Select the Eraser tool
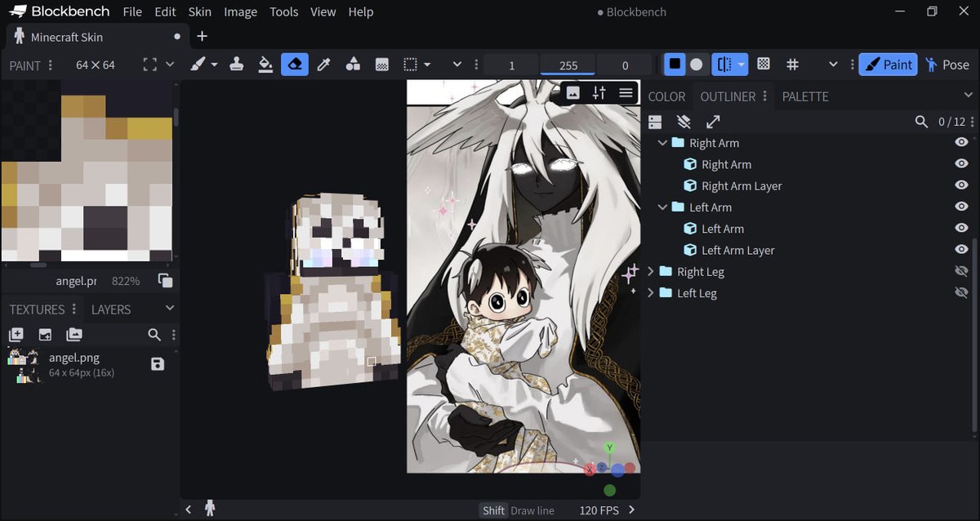The height and width of the screenshot is (521, 980). coord(295,65)
